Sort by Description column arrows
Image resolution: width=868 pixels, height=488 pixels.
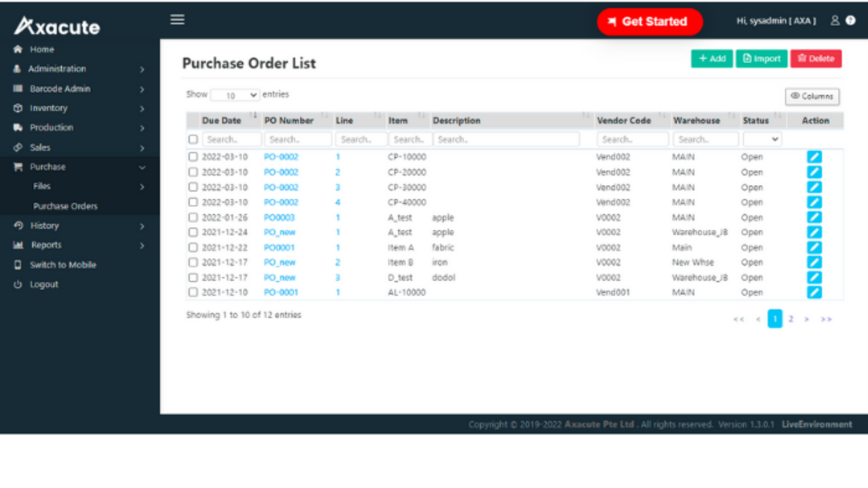tap(586, 117)
